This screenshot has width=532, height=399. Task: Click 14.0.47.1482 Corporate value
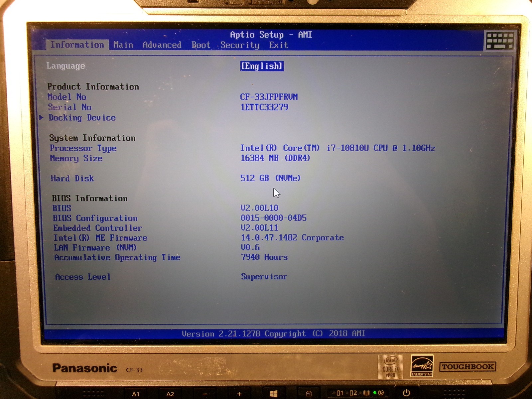click(292, 237)
